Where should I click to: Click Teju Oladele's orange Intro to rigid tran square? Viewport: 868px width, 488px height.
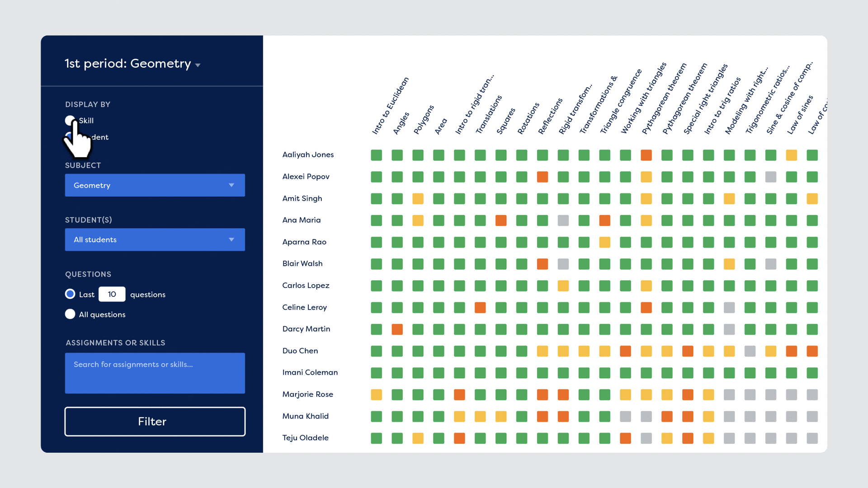(459, 438)
